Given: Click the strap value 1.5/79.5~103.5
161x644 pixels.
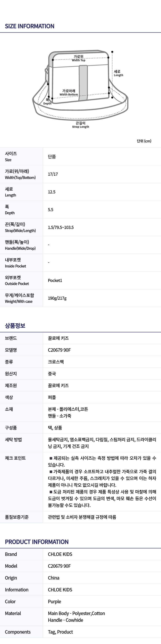Looking at the screenshot, I should coord(61,227).
